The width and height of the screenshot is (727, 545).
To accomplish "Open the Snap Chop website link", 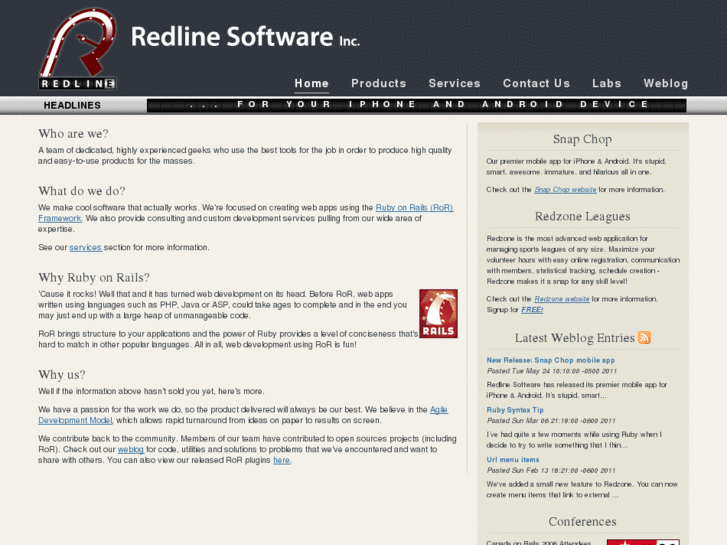I will tap(565, 189).
